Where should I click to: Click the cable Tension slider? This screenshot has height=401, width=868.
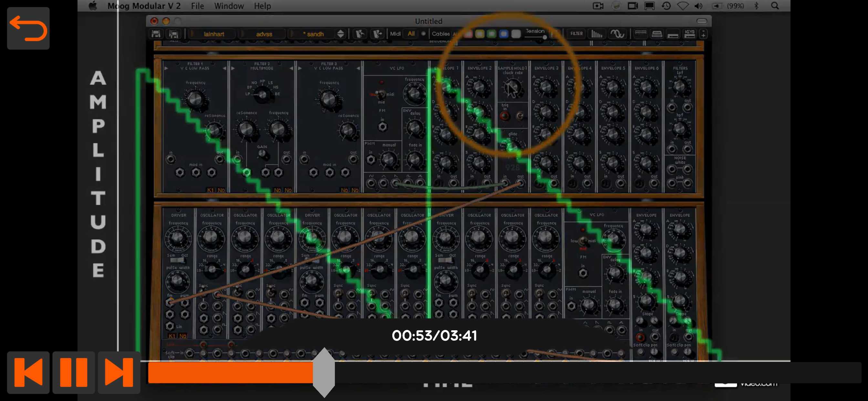(x=537, y=37)
